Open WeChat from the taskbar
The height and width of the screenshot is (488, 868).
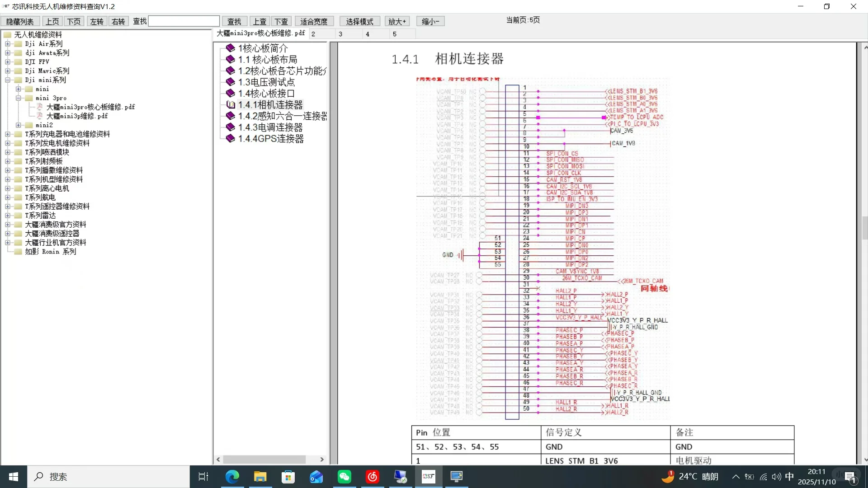click(x=344, y=477)
